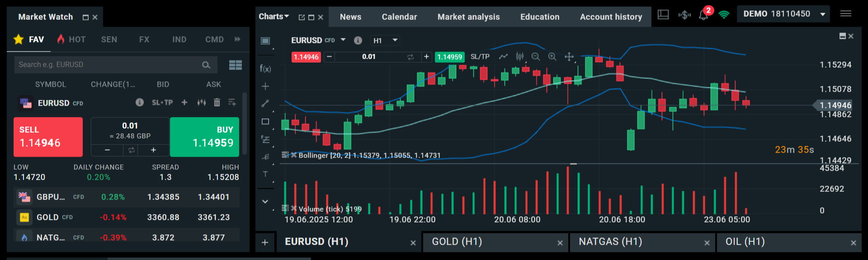Click the chart layout screen icon
868x260 pixels.
tap(265, 41)
